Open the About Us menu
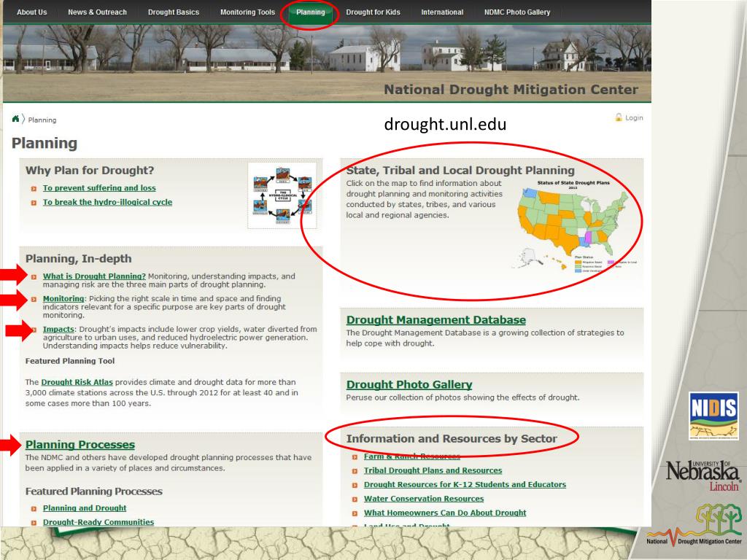Viewport: 747px width, 560px height. point(32,12)
